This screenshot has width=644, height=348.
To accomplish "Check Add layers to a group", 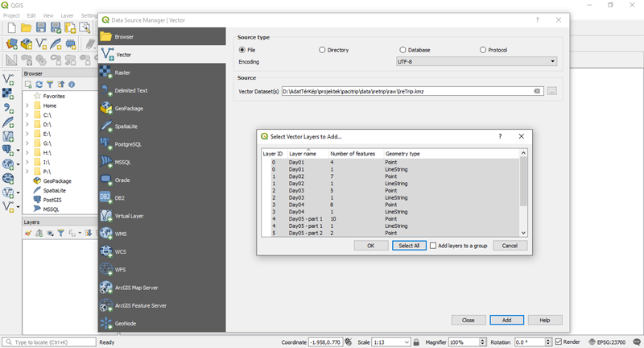I will pos(433,246).
